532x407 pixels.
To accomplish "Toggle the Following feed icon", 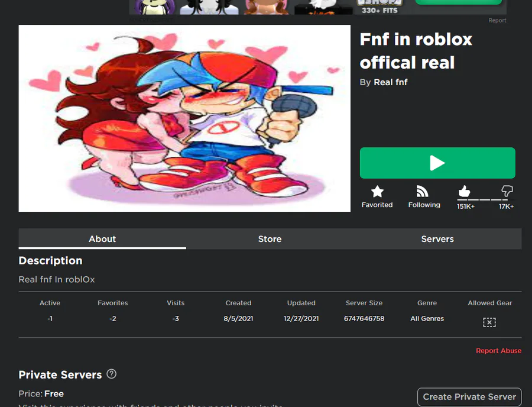I will point(422,192).
